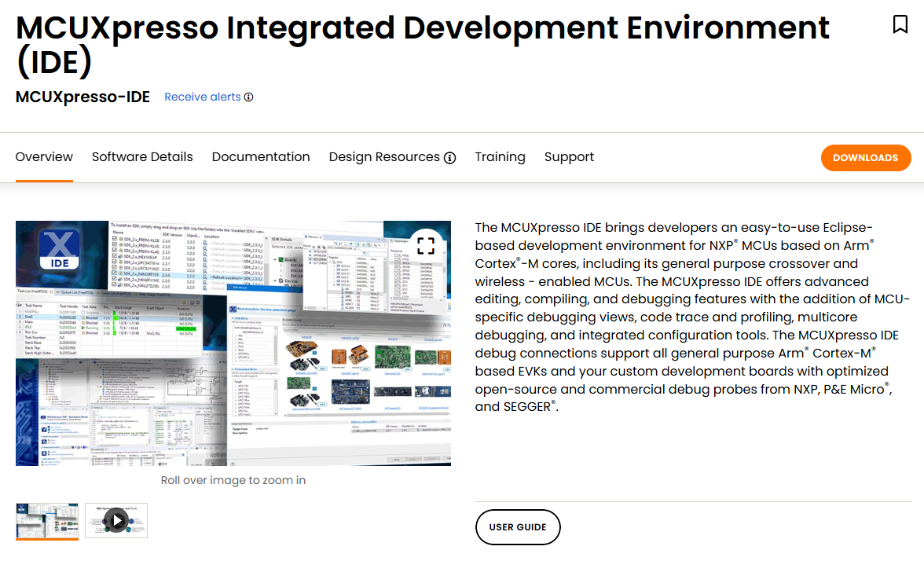
Task: Click the 'Roll over image to zoom in' caption
Action: point(233,480)
